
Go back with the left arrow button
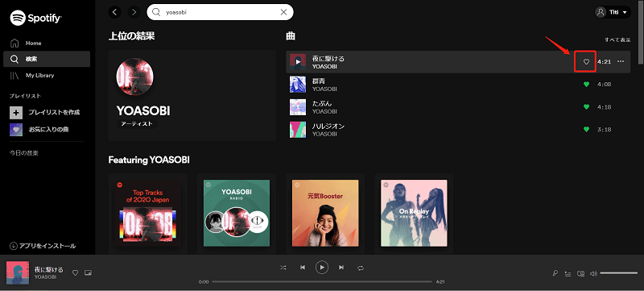115,12
